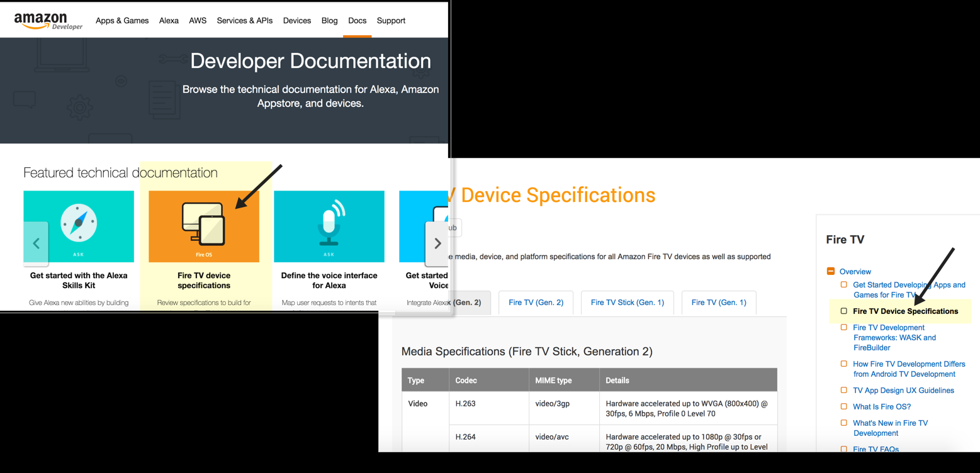Go to the Blog page
The image size is (980, 473).
tap(330, 21)
